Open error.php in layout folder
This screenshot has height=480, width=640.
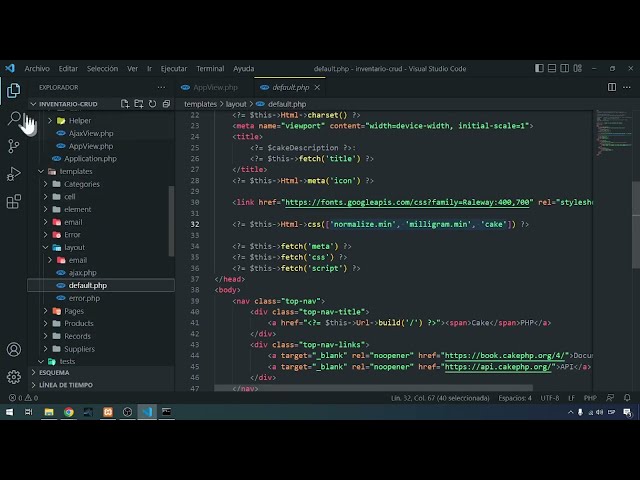coord(84,298)
